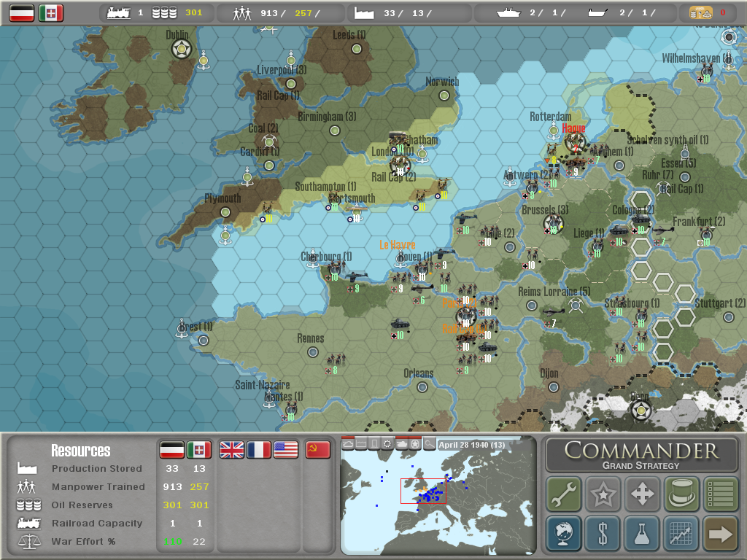Toggle the tank outline minimap filter

pyautogui.click(x=348, y=444)
